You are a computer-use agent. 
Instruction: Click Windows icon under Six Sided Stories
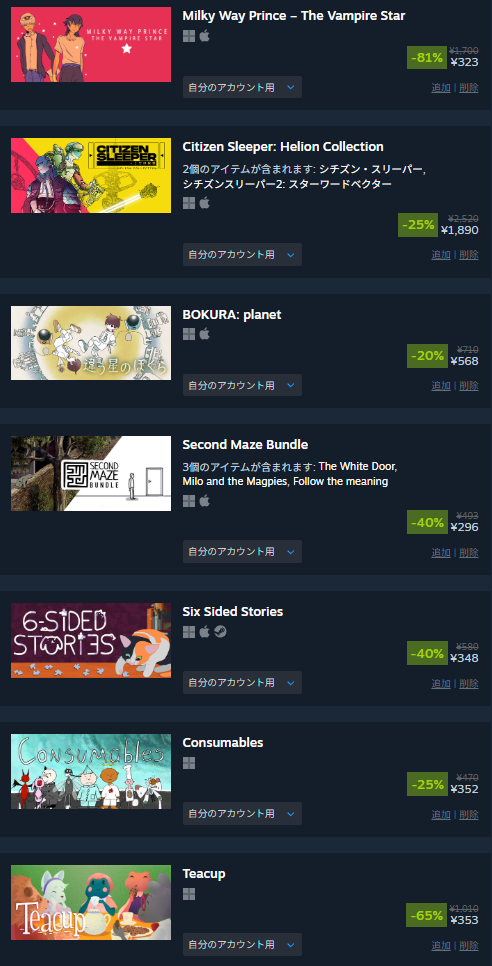click(x=189, y=631)
